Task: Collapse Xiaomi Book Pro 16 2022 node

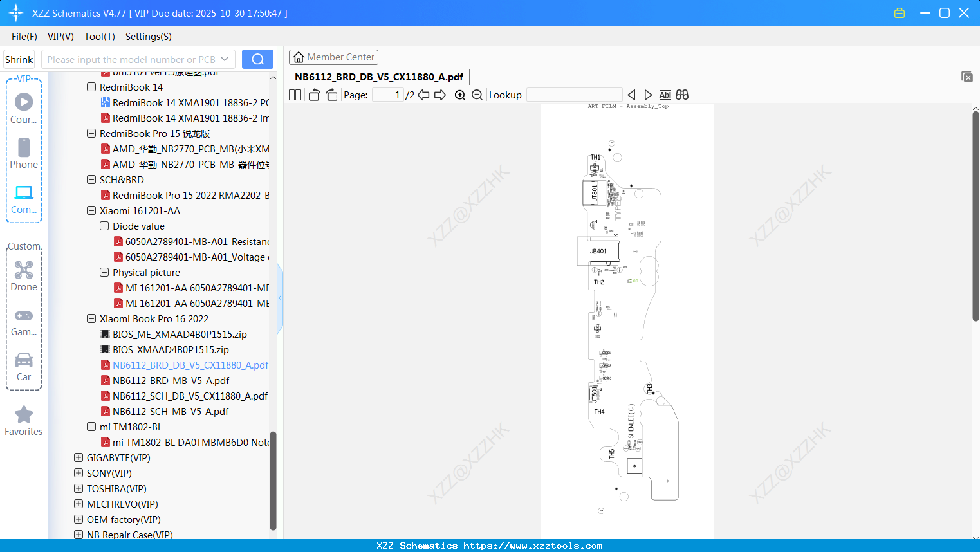Action: pos(91,318)
